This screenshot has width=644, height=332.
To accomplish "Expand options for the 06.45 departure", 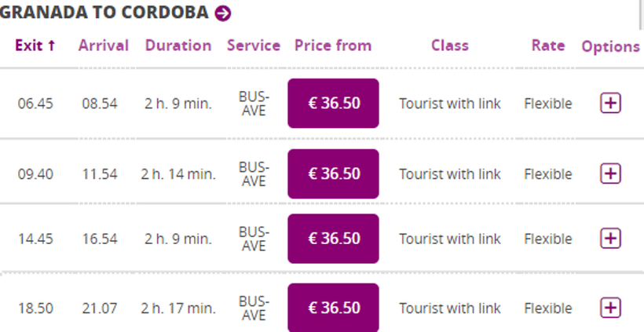I will [x=610, y=103].
